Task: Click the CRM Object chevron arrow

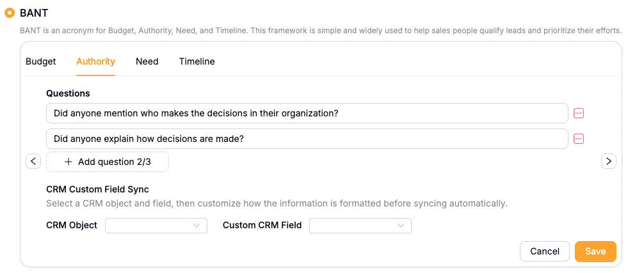Action: [197, 226]
